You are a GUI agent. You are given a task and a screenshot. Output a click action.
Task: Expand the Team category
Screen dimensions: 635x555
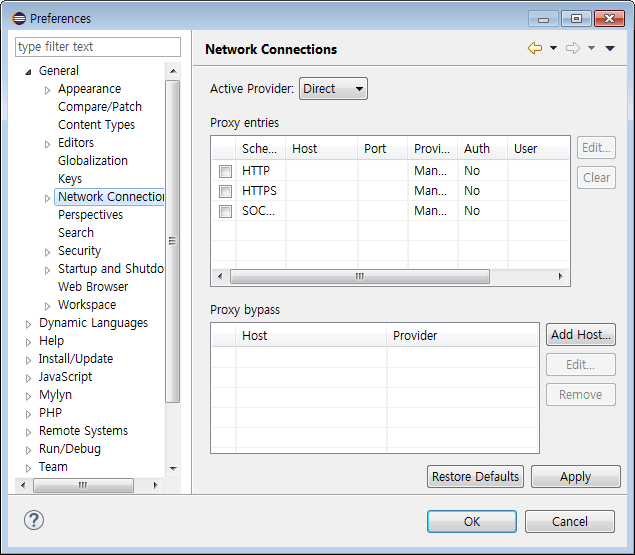pyautogui.click(x=28, y=468)
